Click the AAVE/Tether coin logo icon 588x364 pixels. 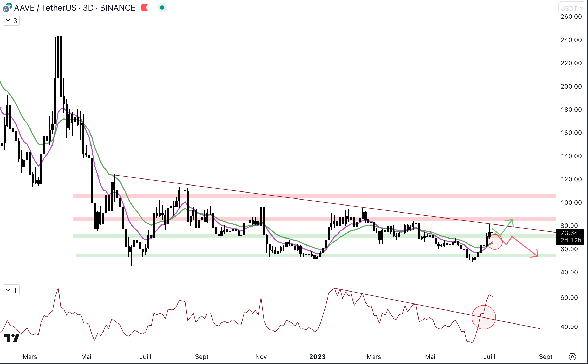pyautogui.click(x=6, y=8)
